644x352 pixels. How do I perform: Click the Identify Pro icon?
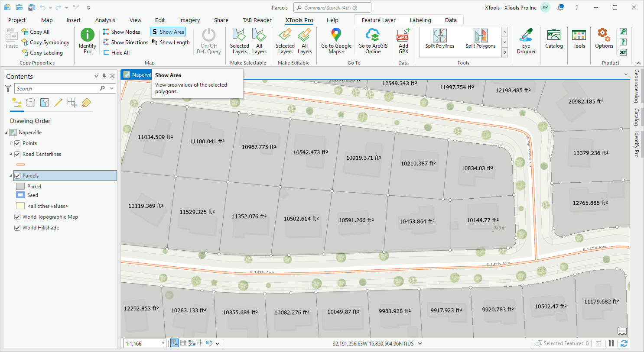point(87,36)
